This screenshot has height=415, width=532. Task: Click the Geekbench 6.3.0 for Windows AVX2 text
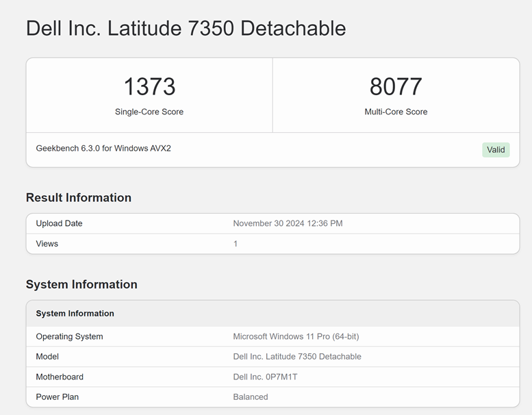click(103, 148)
